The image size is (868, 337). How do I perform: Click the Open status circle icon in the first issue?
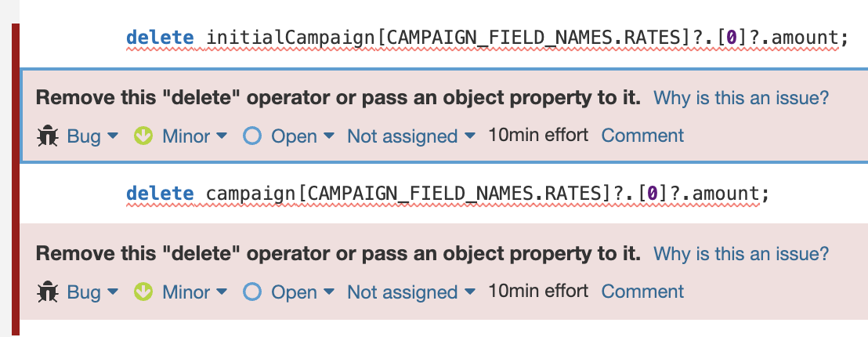coord(251,136)
